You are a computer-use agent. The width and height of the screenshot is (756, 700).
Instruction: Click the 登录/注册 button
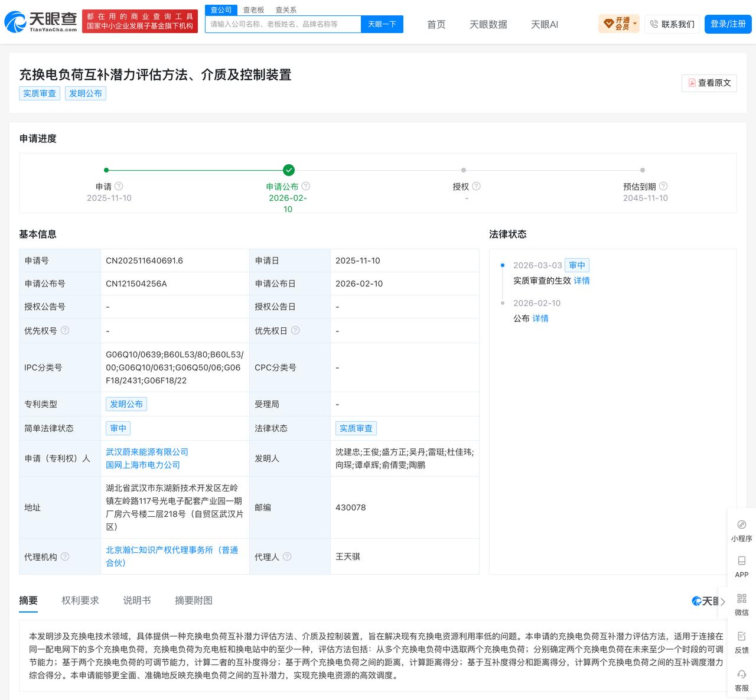coord(728,24)
